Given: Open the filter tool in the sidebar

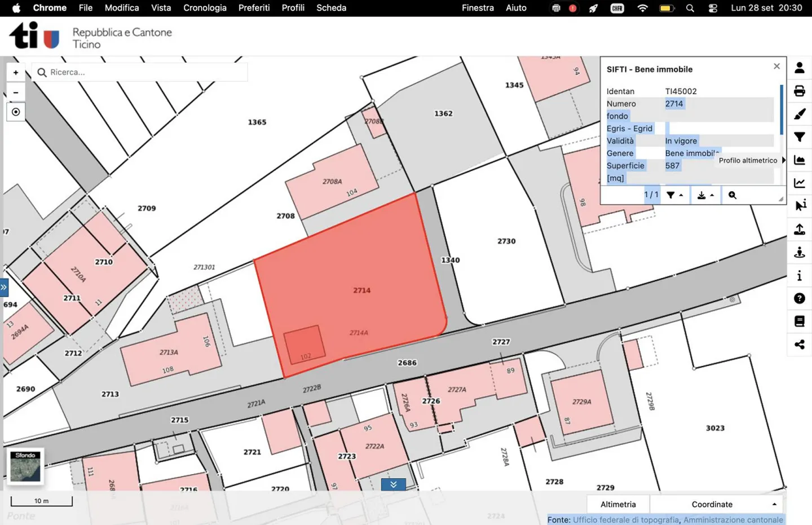Looking at the screenshot, I should pos(799,137).
